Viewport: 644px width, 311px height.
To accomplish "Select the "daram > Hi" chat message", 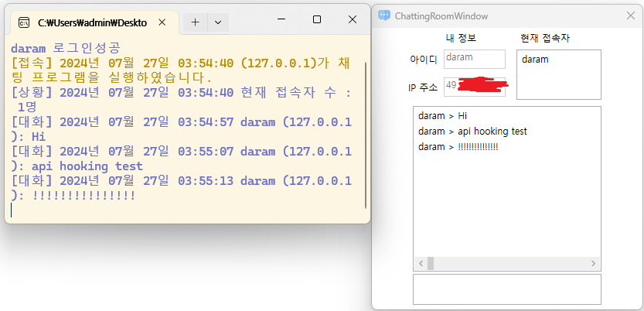I will pyautogui.click(x=442, y=116).
